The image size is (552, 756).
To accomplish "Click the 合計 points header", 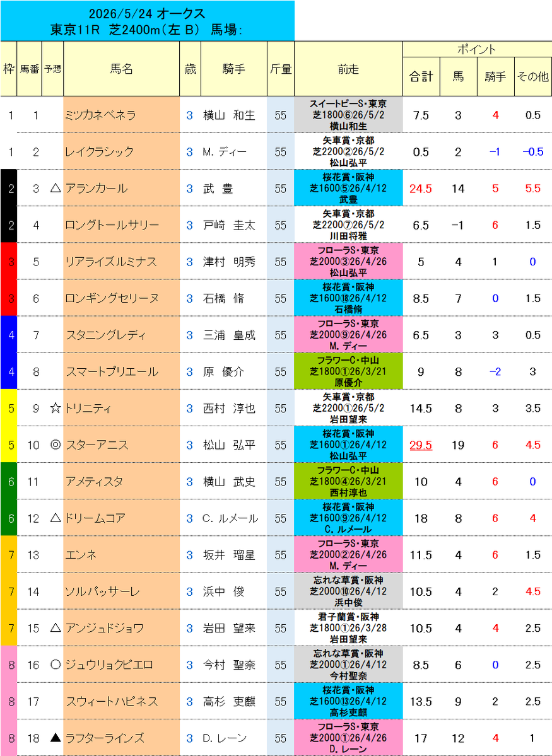I will [x=421, y=77].
